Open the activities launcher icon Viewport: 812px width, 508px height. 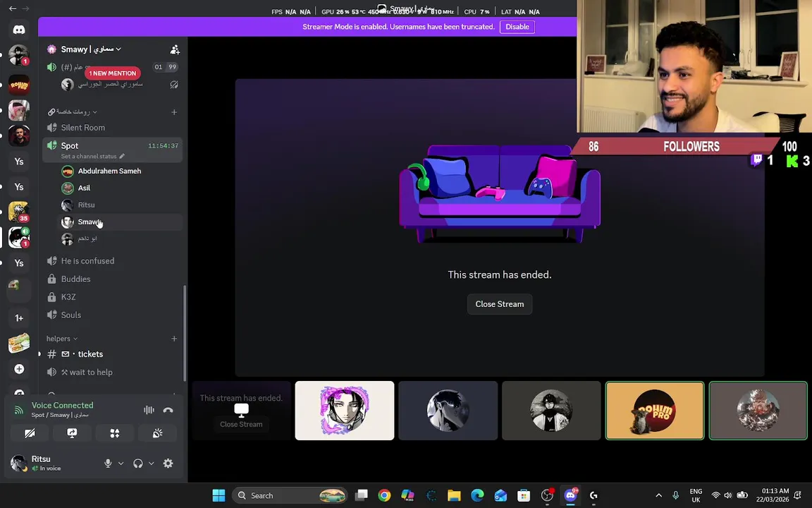[x=114, y=433]
